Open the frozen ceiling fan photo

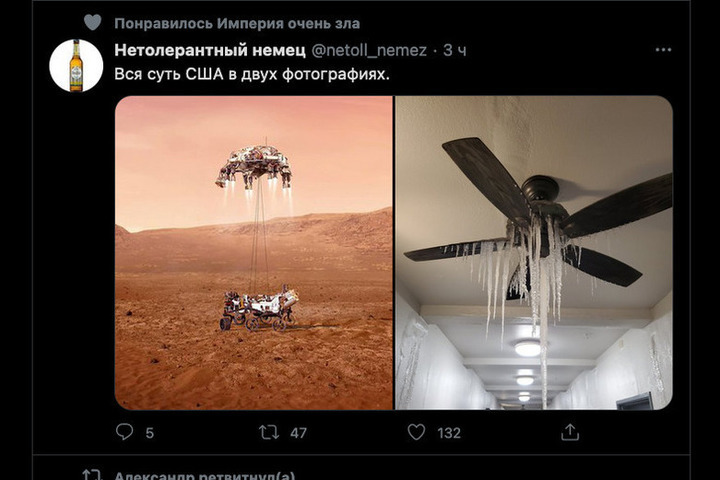[x=534, y=253]
